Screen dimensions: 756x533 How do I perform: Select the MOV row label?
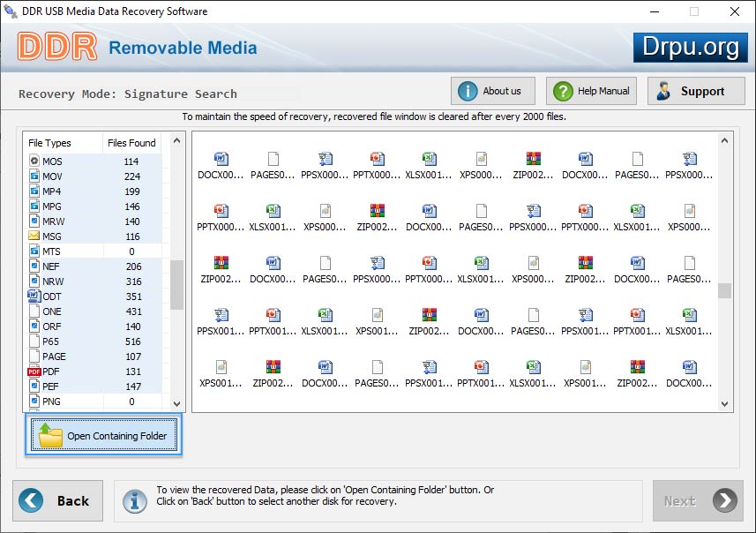click(52, 176)
